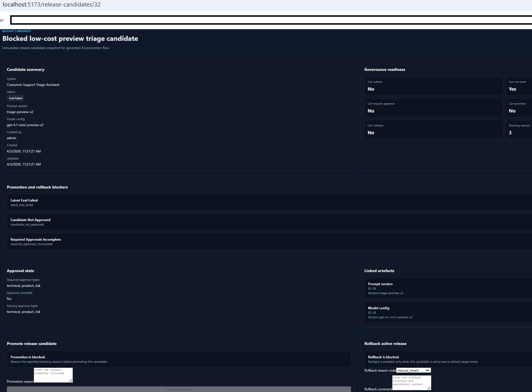Click the 'Can rollback' readiness card
The height and width of the screenshot is (392, 532).
point(433,130)
